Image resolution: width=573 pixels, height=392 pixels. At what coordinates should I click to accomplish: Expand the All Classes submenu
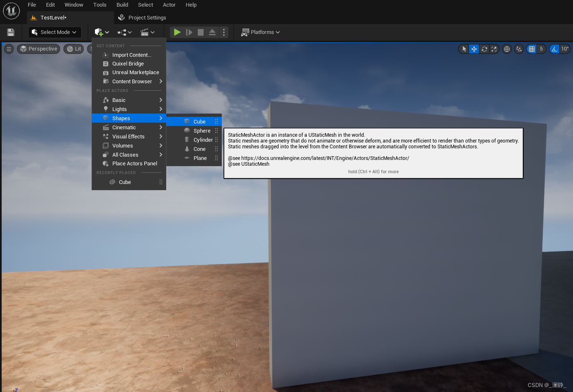(x=129, y=155)
